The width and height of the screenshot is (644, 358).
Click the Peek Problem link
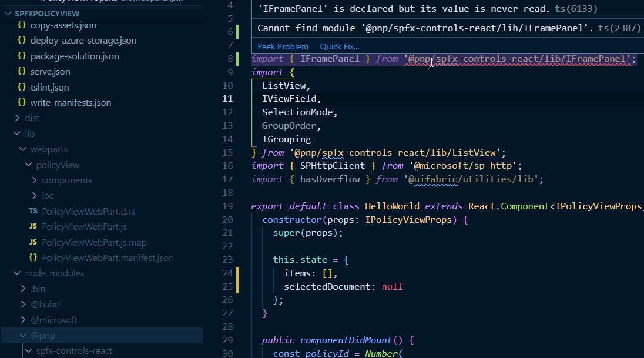(283, 46)
